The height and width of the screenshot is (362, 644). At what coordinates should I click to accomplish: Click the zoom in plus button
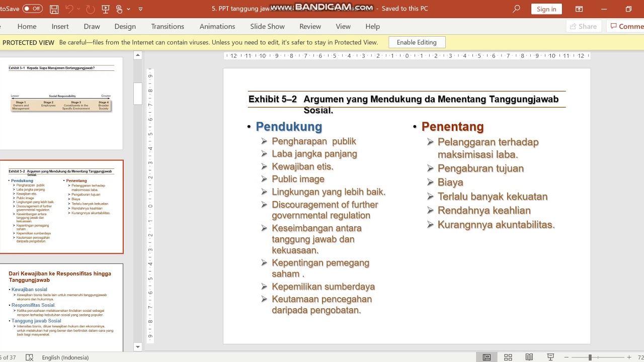[629, 357]
